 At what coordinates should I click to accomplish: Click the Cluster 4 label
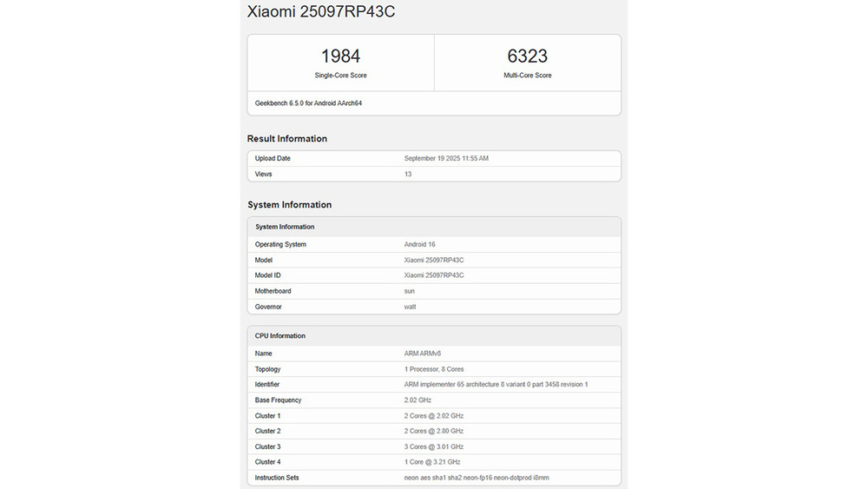tap(267, 462)
